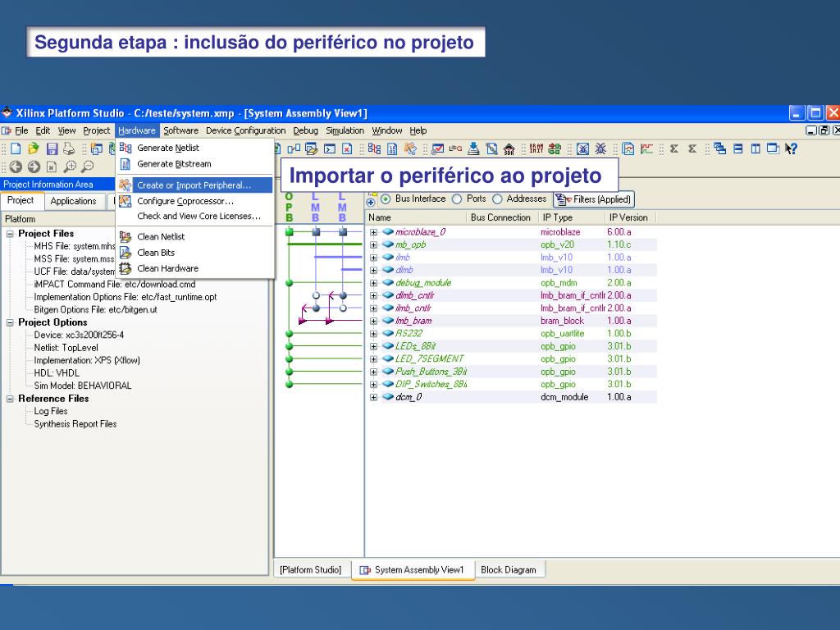
Task: Click the tile windows vertically icon
Action: pyautogui.click(x=756, y=149)
